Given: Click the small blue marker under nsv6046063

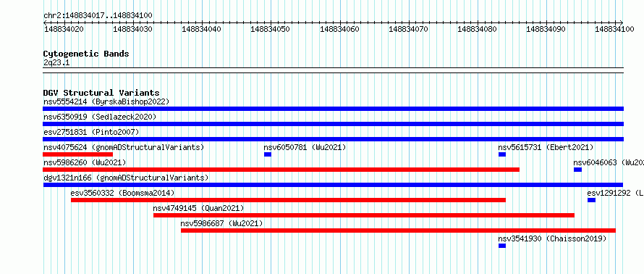Looking at the screenshot, I should tap(578, 170).
